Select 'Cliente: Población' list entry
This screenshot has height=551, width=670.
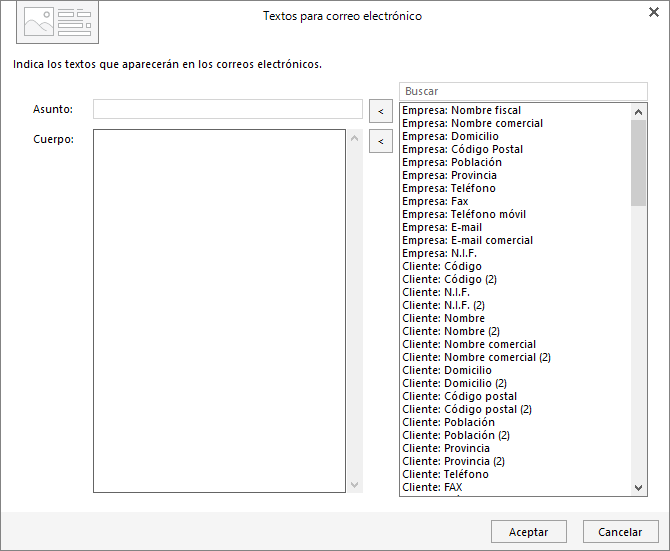(x=516, y=422)
